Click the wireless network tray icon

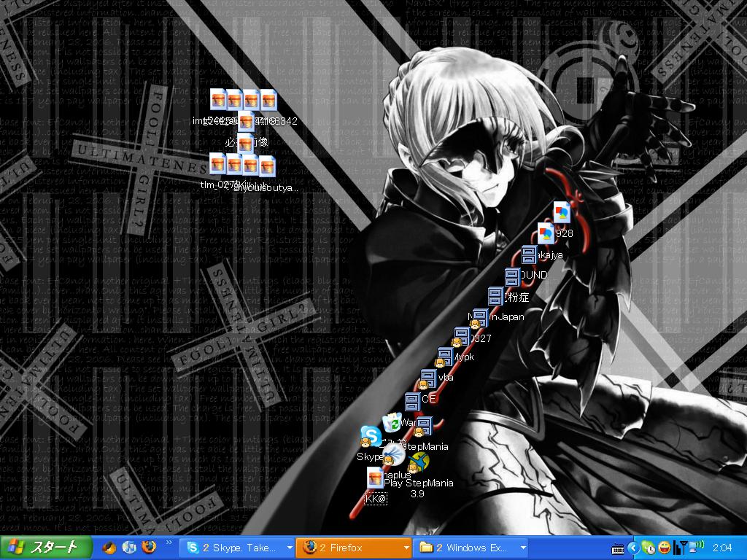[x=697, y=547]
